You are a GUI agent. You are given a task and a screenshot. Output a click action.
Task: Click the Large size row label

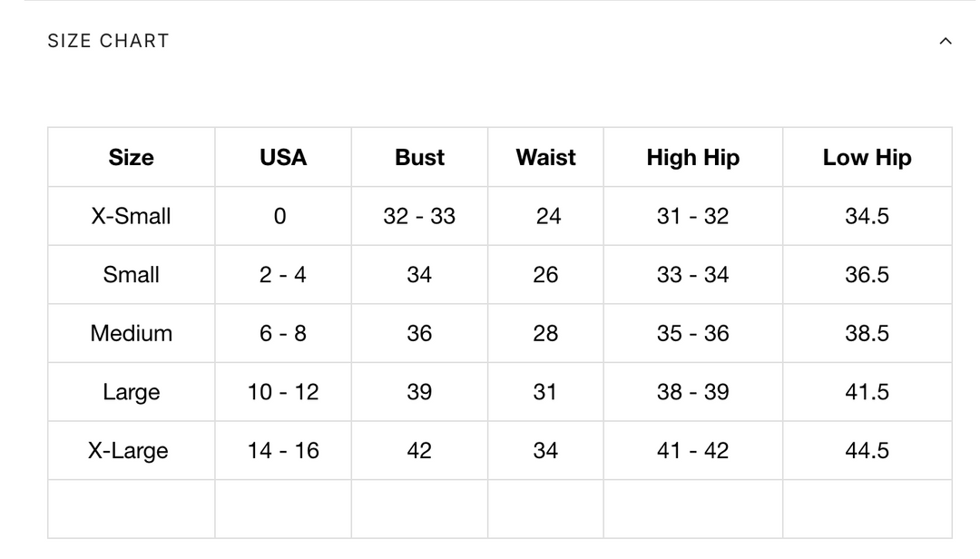(x=131, y=392)
